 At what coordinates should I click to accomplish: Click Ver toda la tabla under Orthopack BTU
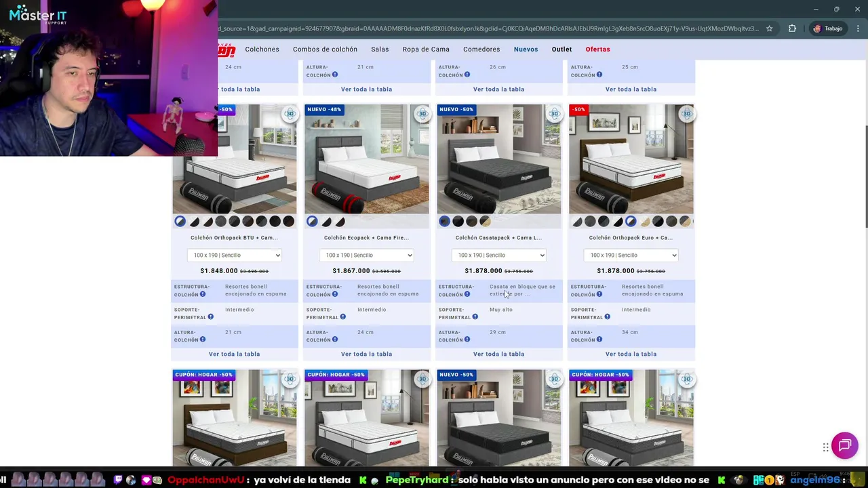[x=234, y=354]
